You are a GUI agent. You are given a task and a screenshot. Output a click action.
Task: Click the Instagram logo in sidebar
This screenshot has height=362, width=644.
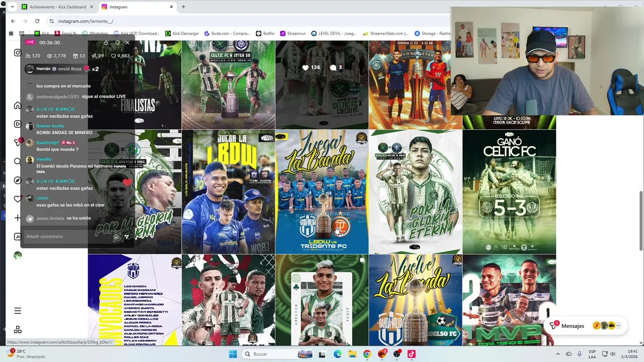click(18, 53)
